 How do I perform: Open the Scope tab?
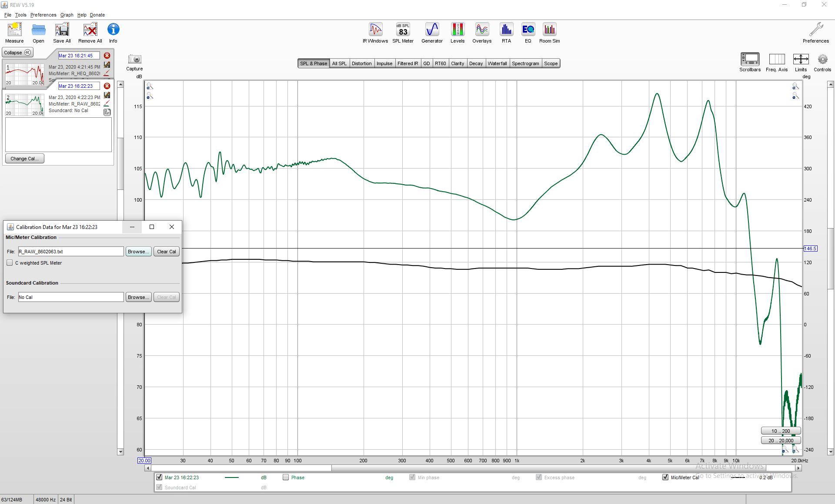click(x=551, y=63)
